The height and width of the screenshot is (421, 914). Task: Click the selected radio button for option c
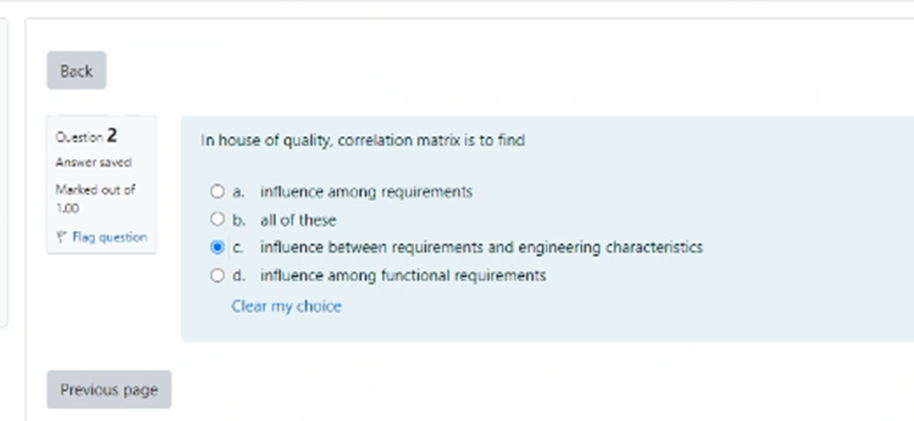click(217, 247)
